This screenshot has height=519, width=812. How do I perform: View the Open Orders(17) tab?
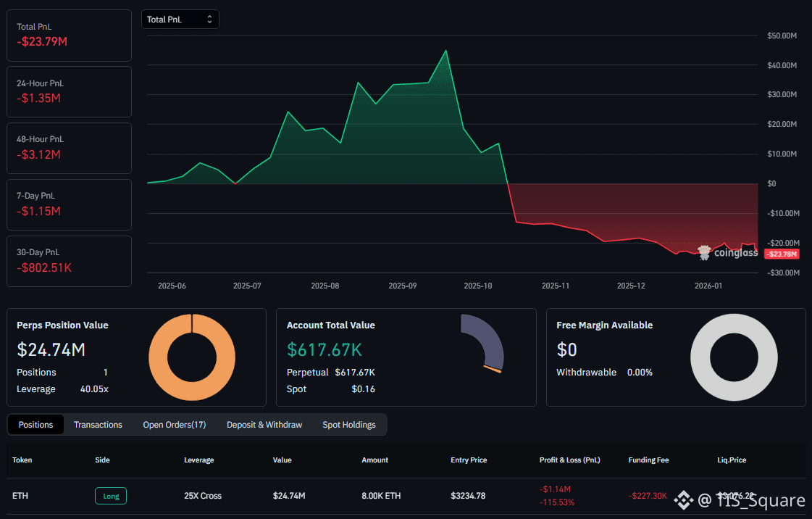coord(174,425)
